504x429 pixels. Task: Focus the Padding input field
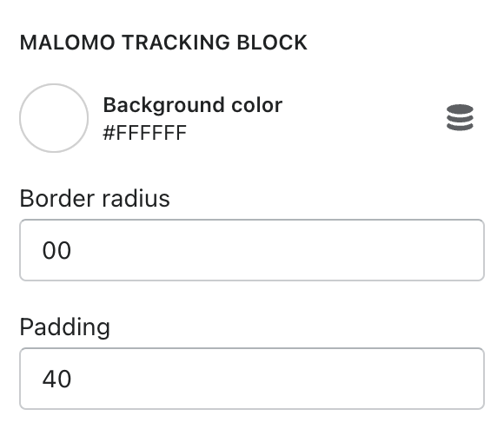click(252, 379)
